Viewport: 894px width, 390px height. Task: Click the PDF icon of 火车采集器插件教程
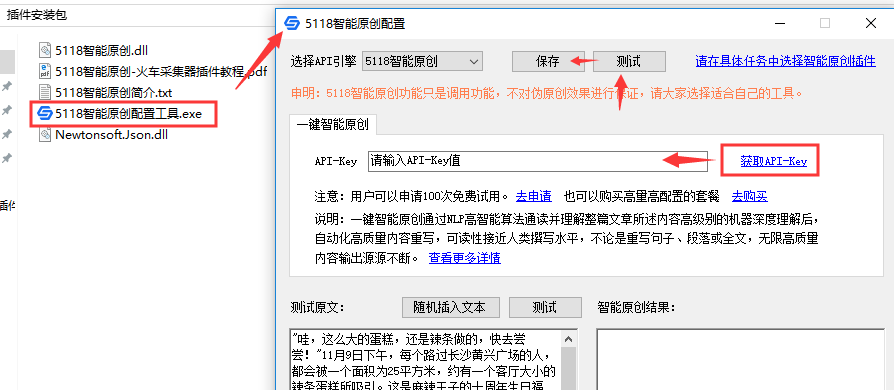click(45, 71)
